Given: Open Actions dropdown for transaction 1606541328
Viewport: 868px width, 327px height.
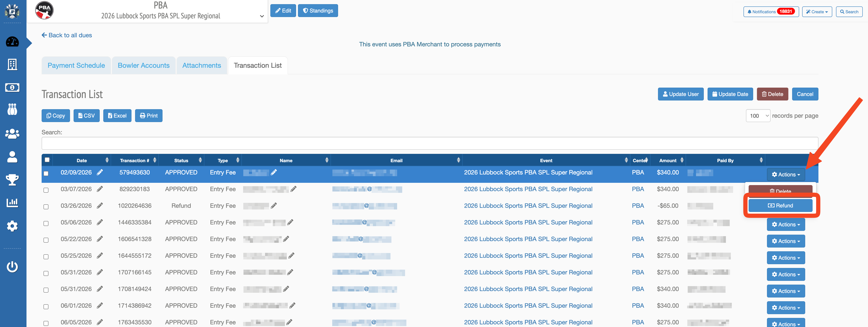Looking at the screenshot, I should (x=786, y=241).
